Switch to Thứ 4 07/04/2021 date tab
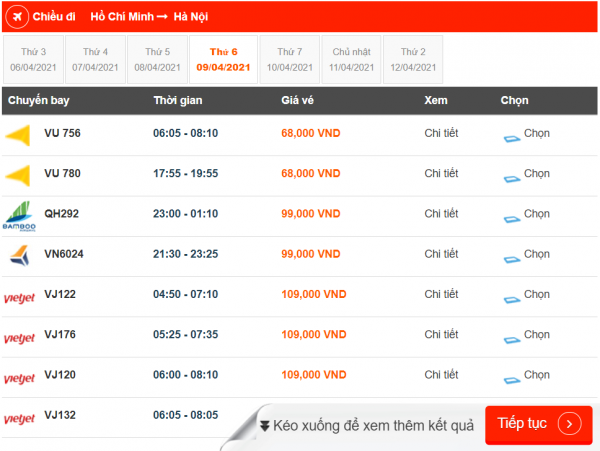The height and width of the screenshot is (451, 600). point(95,59)
